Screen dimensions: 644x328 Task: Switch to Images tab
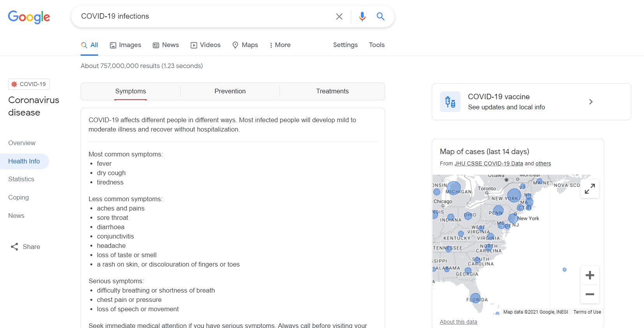pyautogui.click(x=125, y=45)
